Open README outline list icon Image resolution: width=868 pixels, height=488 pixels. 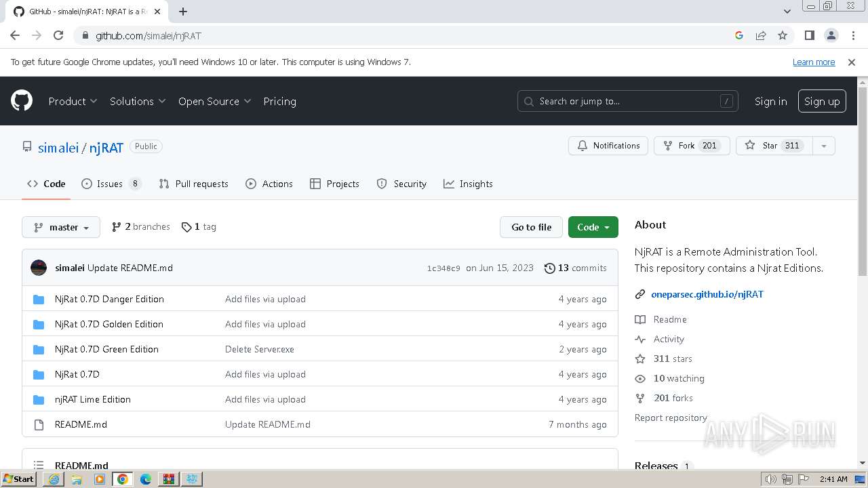(39, 465)
